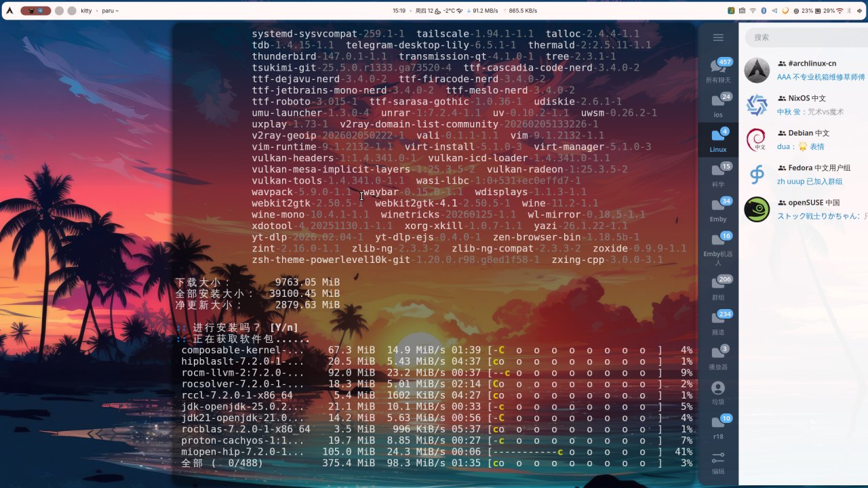Open the Emby folder with 34 unread
The width and height of the screenshot is (868, 488).
point(718,209)
